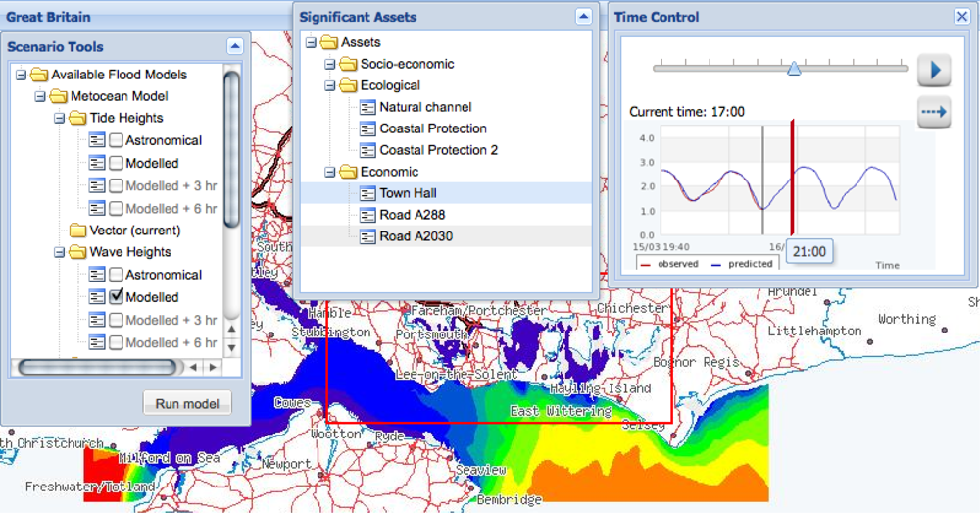Collapse the Significant Assets panel

583,17
